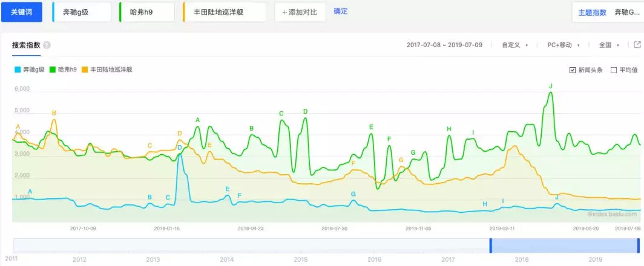Click the left handle of the timeline range slider

(491, 245)
